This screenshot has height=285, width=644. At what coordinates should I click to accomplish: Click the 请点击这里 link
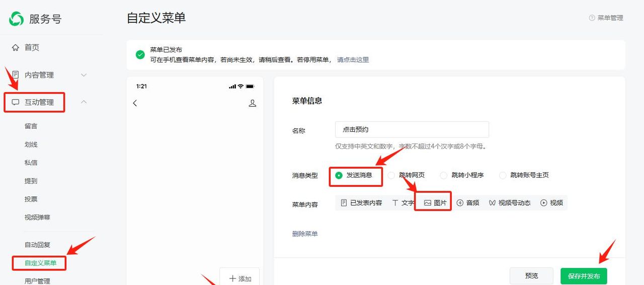pos(353,59)
